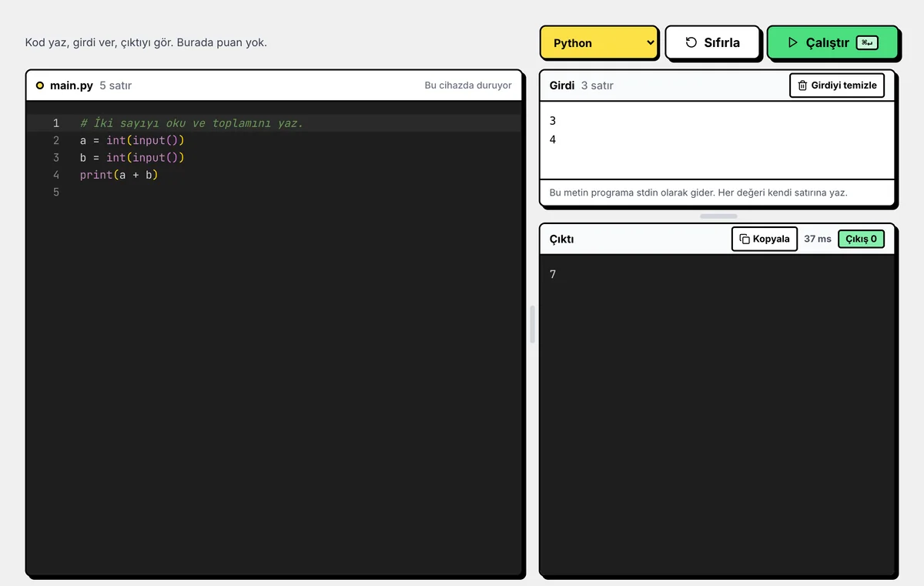
Task: Click inside the Girdi input text area
Action: (717, 140)
